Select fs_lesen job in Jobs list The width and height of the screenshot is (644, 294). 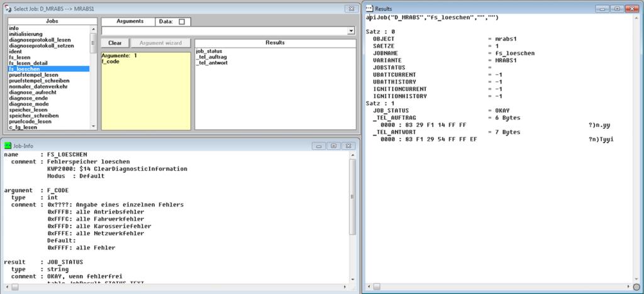pos(19,57)
